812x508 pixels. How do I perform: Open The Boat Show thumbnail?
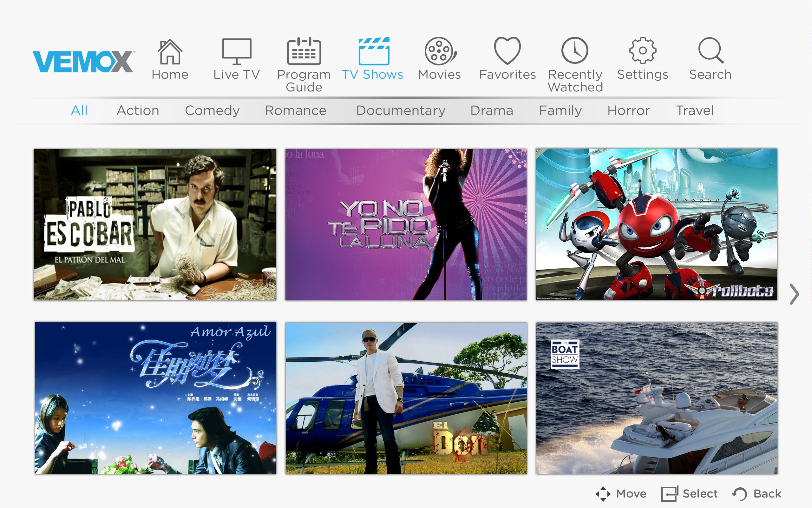pos(657,398)
